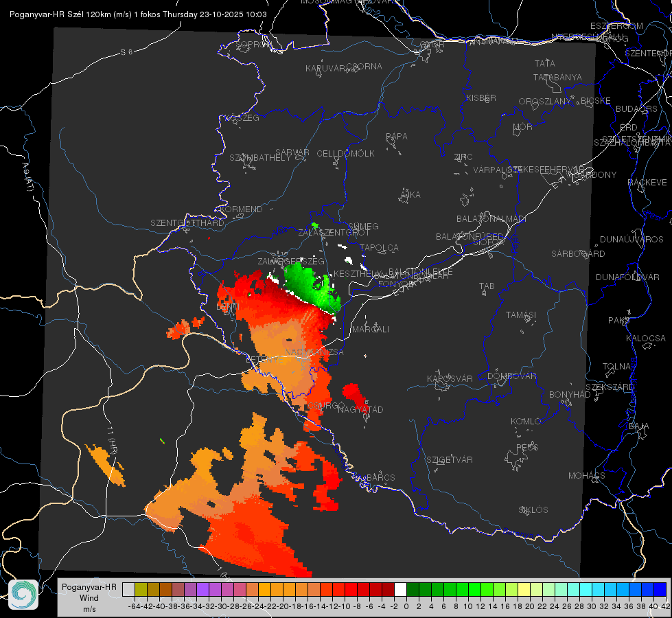Click the KAPUVÁR city label
Viewport: 672px width, 618px height.
(325, 69)
